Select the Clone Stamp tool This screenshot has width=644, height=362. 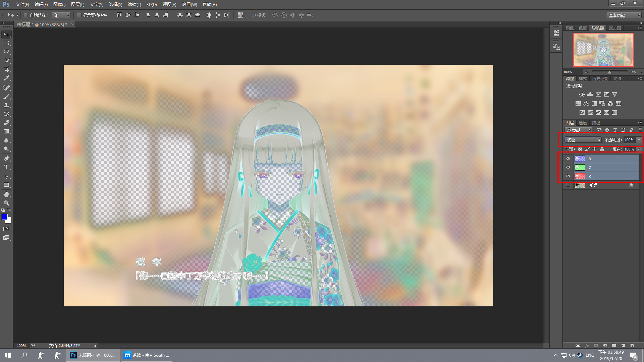pos(6,105)
